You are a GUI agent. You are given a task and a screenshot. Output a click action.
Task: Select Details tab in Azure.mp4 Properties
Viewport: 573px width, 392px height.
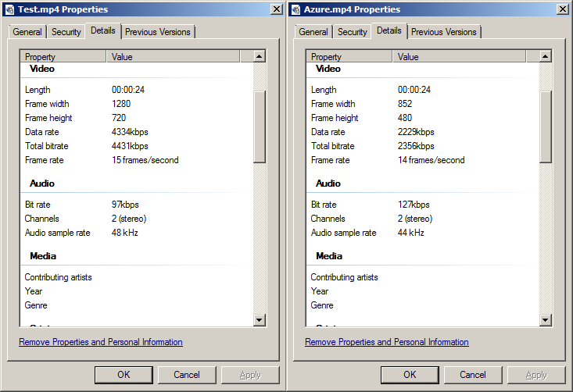pyautogui.click(x=389, y=30)
